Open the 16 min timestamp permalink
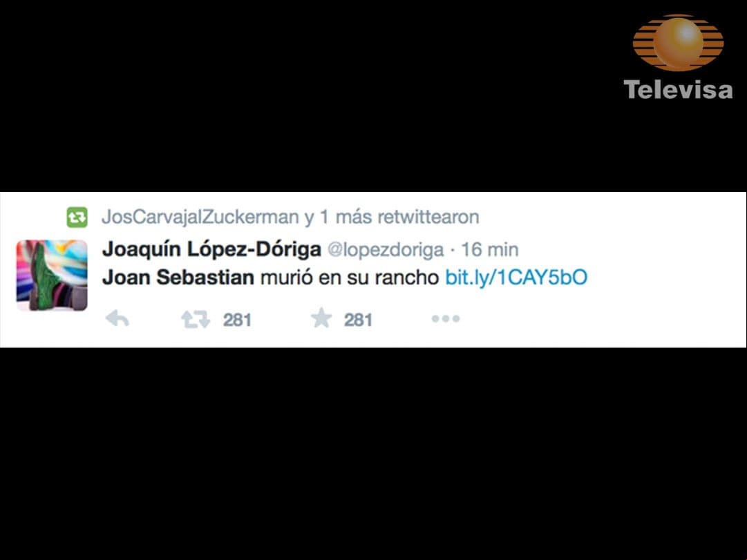This screenshot has height=560, width=747. (x=490, y=249)
